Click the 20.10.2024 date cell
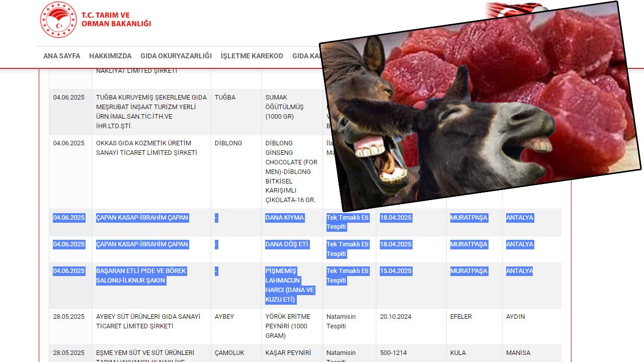644x362 pixels. click(x=411, y=326)
